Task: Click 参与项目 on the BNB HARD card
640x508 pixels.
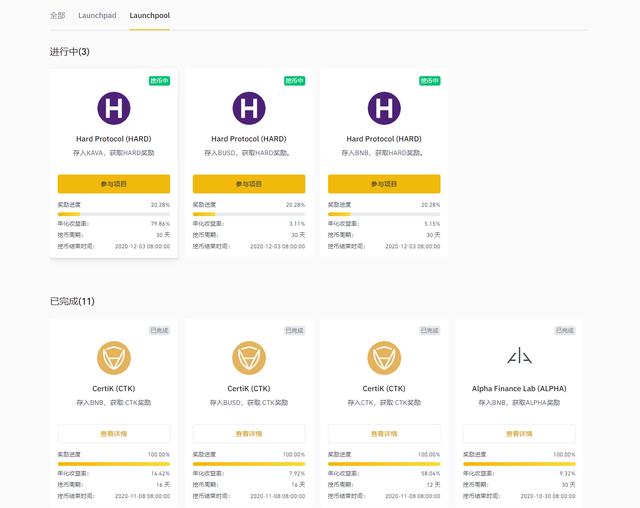Action: (x=384, y=184)
